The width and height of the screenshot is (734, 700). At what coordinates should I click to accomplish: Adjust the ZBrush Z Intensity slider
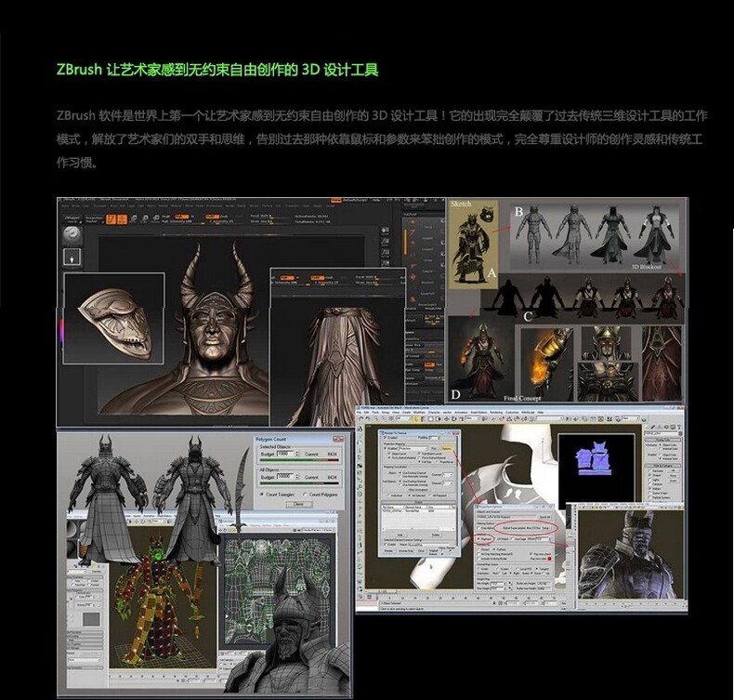tap(223, 221)
